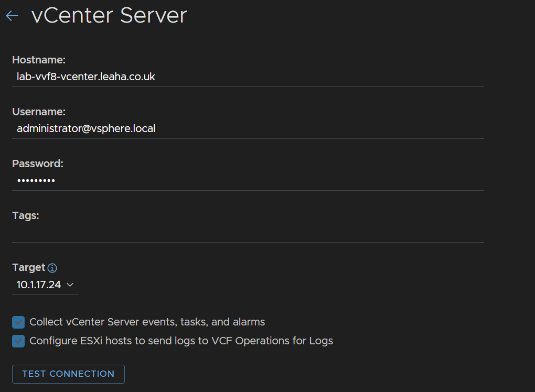This screenshot has width=535, height=392.
Task: Click the empty Tags input field
Action: click(248, 233)
